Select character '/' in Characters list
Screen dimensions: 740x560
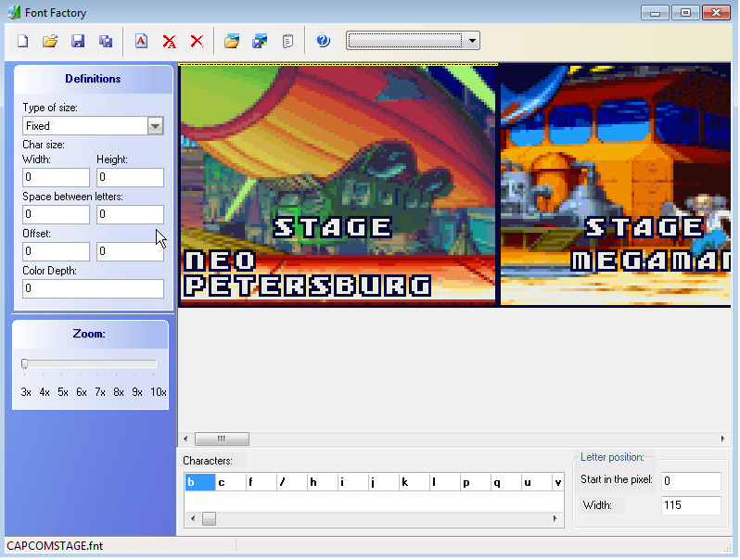click(292, 482)
